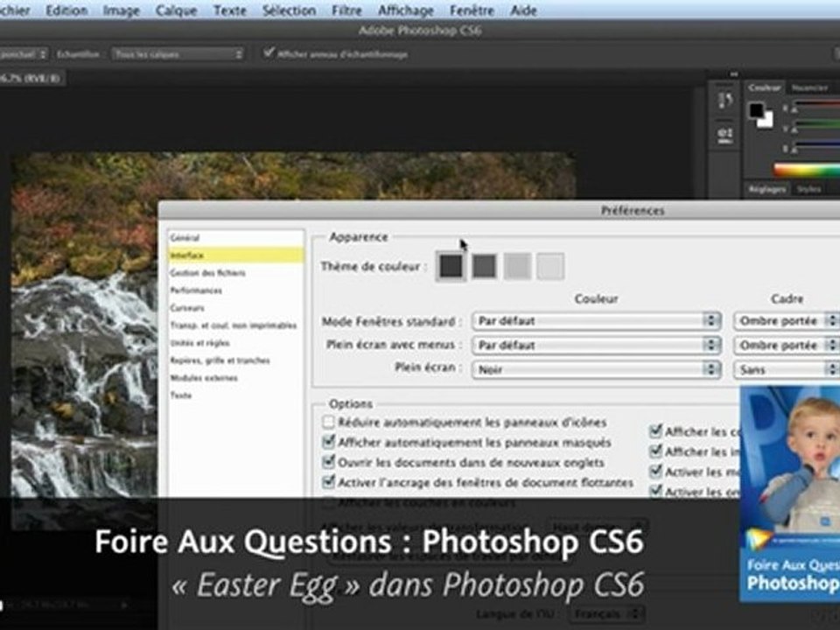This screenshot has height=630, width=840.
Task: Switch to the Couleur panel tab
Action: click(765, 87)
